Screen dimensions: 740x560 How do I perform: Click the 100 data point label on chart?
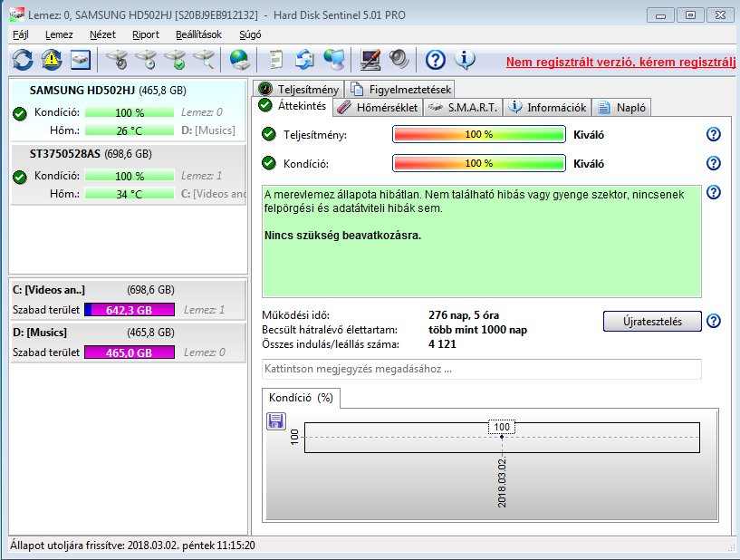(x=501, y=427)
